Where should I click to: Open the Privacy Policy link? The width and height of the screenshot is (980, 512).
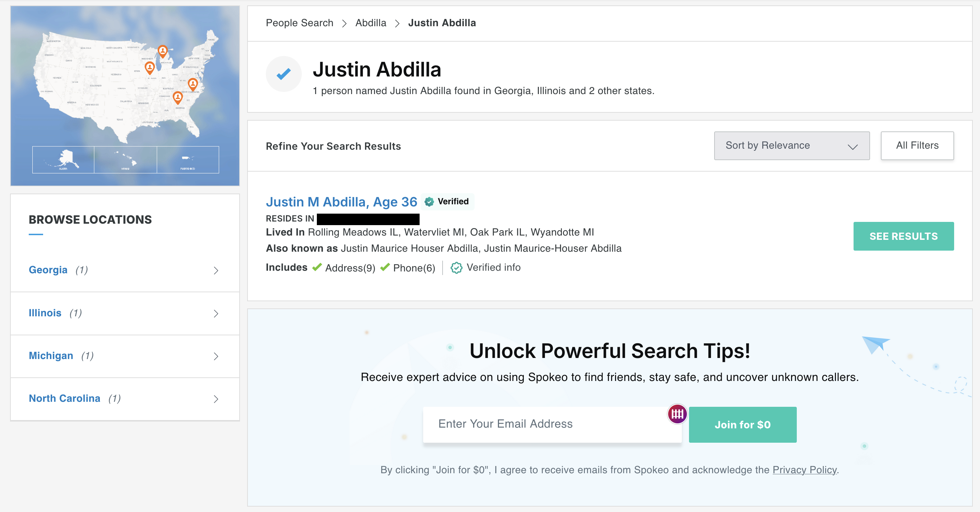coord(804,470)
